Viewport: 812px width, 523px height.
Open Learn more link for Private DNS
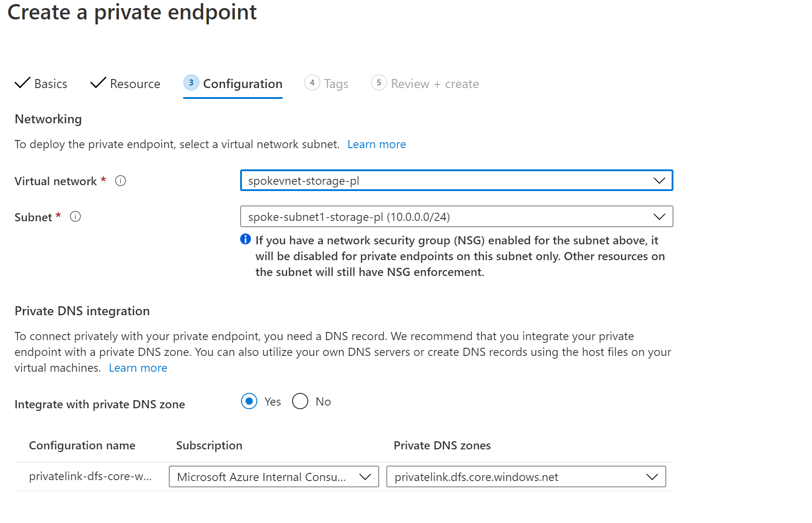coord(138,368)
